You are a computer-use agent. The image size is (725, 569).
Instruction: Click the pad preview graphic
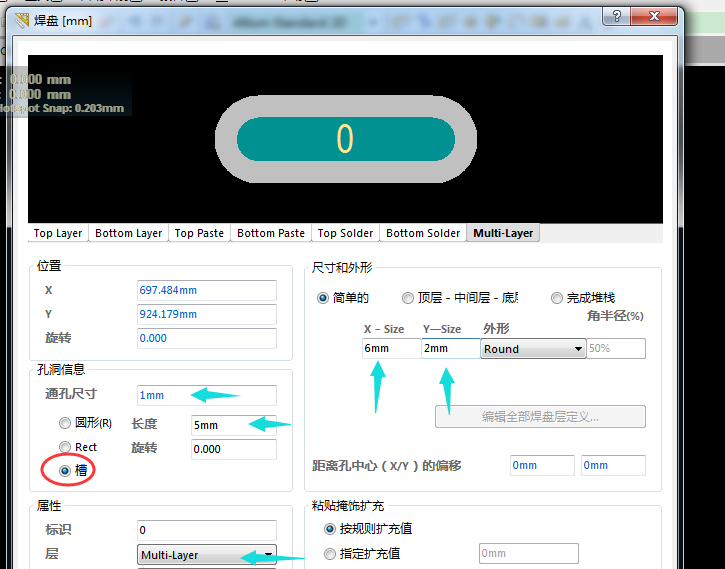pos(345,139)
